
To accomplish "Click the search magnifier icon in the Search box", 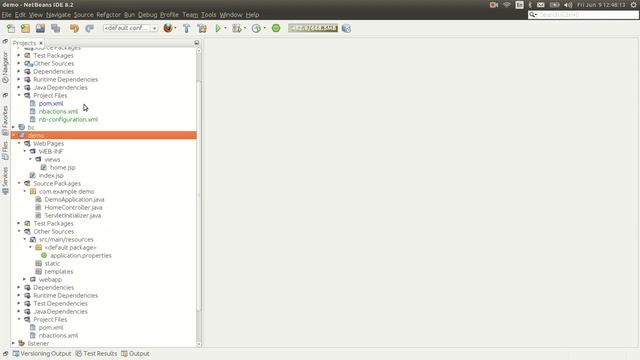I will [x=533, y=15].
